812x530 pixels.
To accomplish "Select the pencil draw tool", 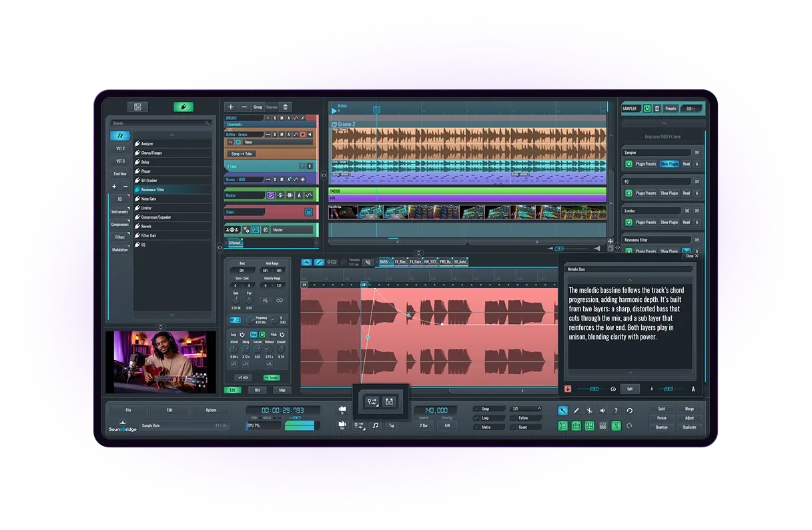I will (576, 411).
